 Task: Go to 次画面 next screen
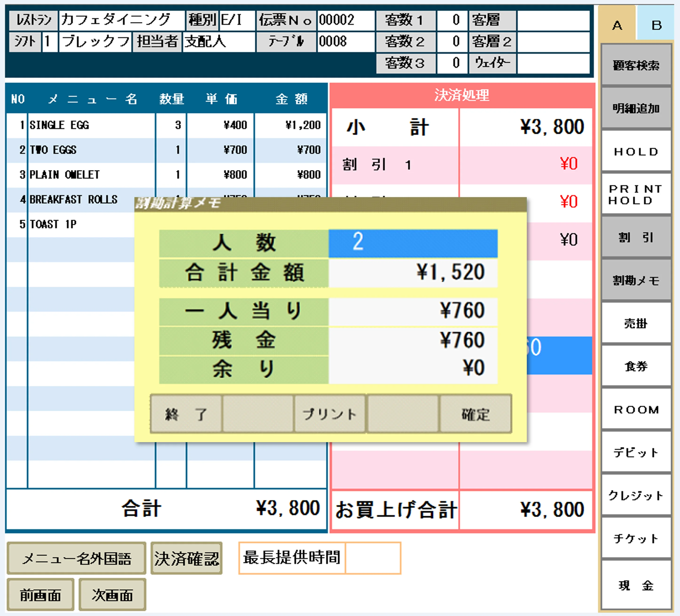[112, 595]
